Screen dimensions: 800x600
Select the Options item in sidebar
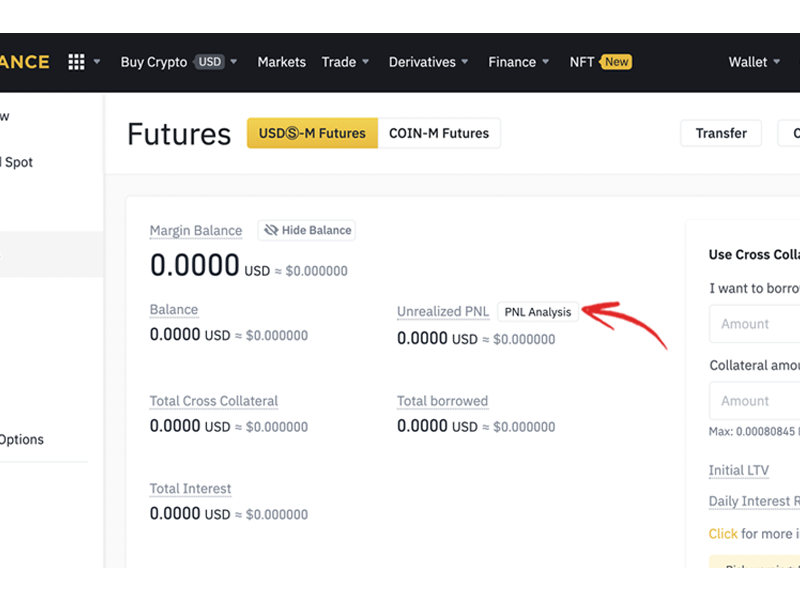(22, 439)
